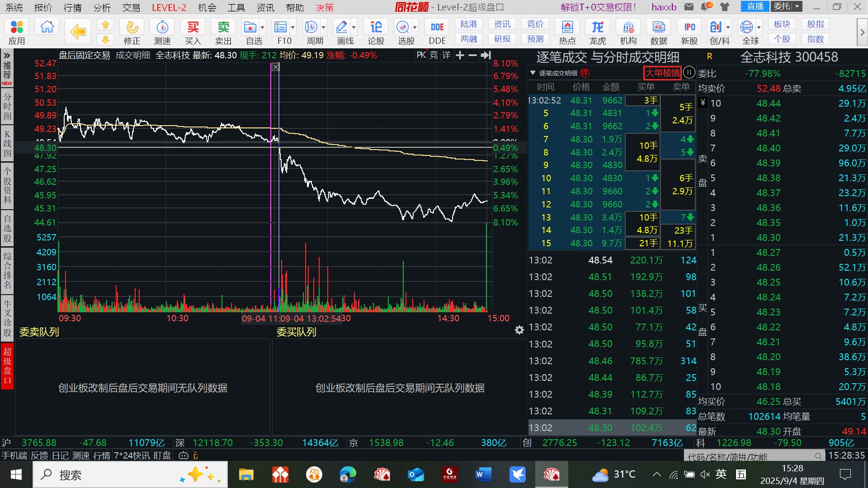Switch to the 超级盘口 sidebar tab
The image size is (868, 488).
[x=7, y=365]
